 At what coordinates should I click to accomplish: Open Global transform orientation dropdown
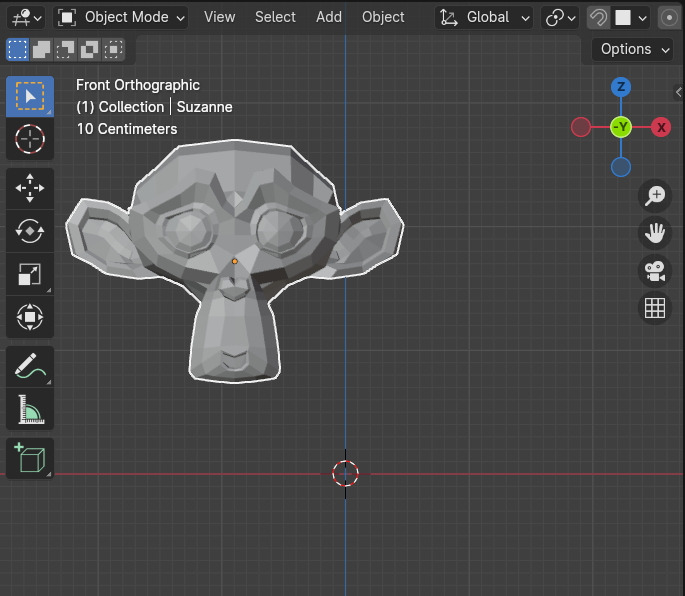[x=484, y=17]
